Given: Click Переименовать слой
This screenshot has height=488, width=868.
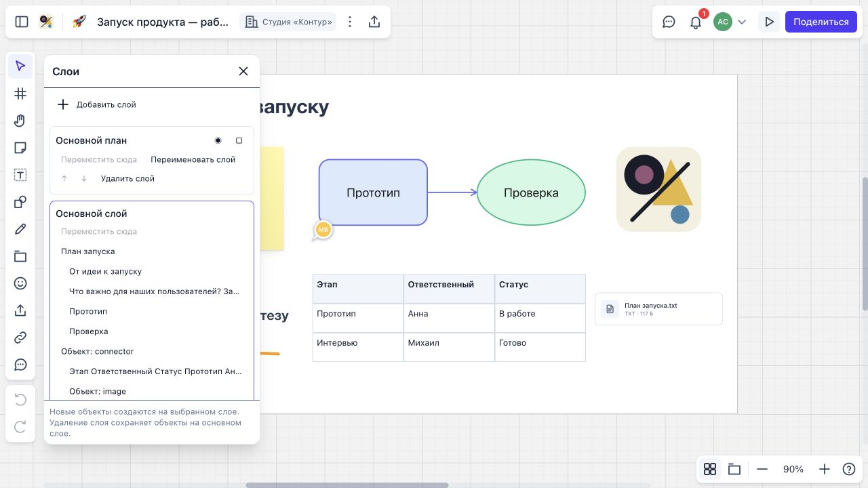Looking at the screenshot, I should tap(193, 160).
